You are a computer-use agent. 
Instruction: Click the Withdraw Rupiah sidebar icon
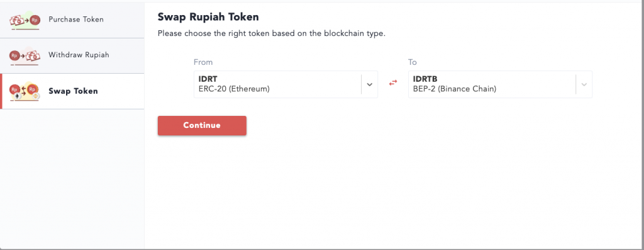(25, 56)
